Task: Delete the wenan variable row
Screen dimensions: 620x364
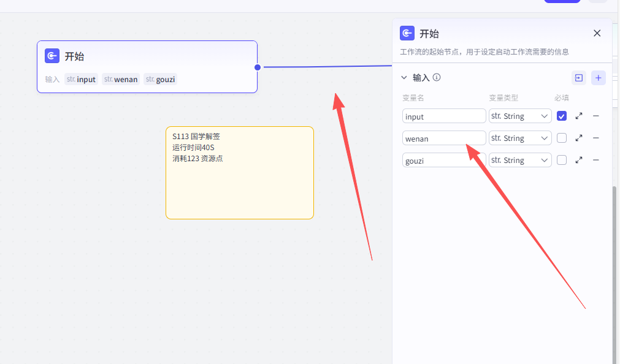Action: click(595, 138)
